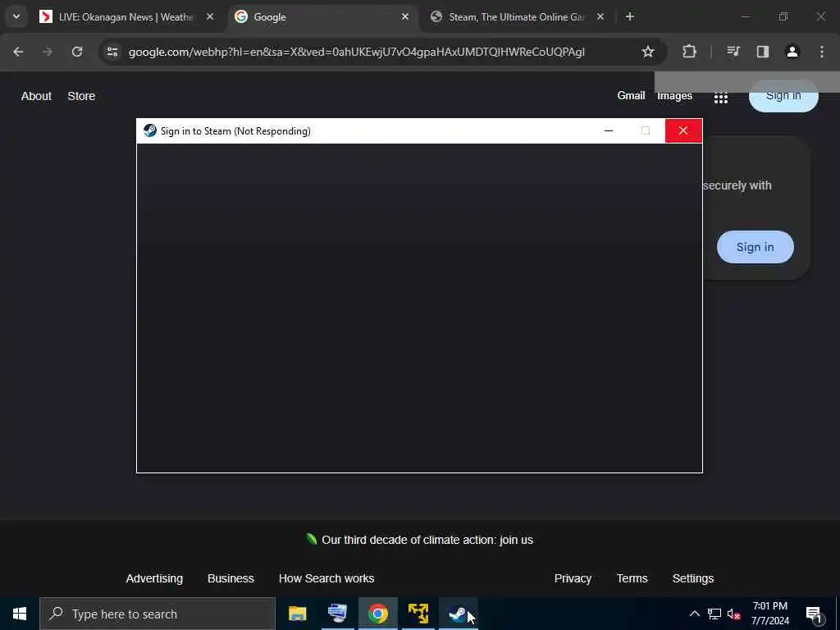This screenshot has width=840, height=630.
Task: Open network status tray icon
Action: click(714, 614)
